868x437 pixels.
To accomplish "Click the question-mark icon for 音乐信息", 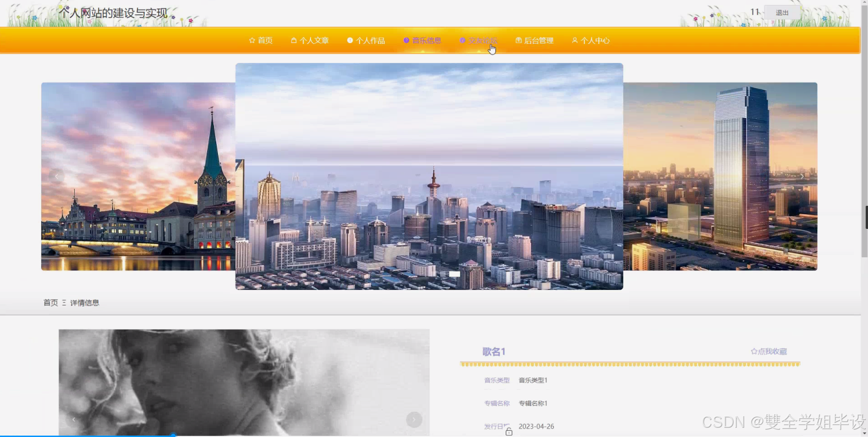I will [406, 40].
